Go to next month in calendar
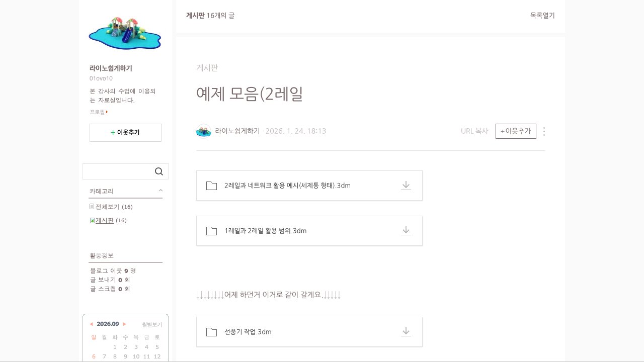 coord(125,324)
